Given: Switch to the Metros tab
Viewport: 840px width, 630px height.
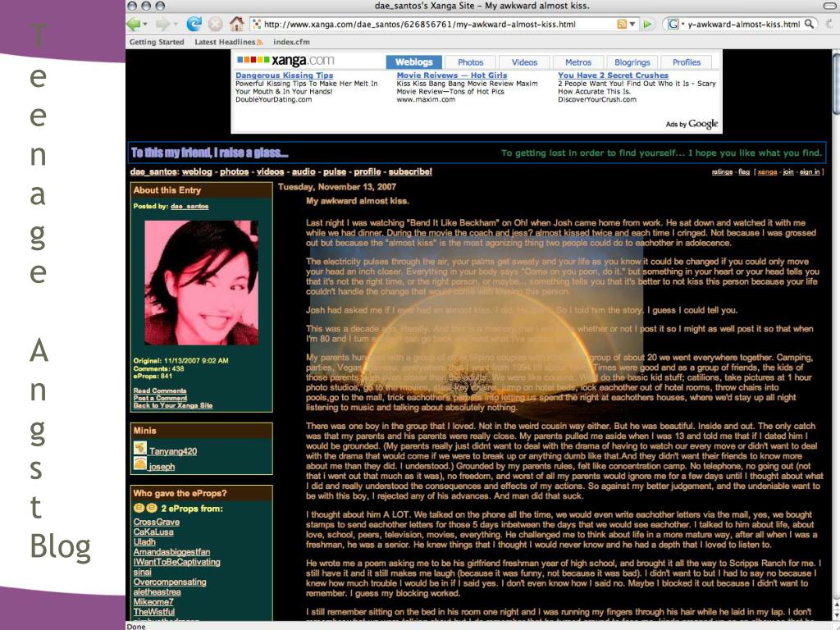Looking at the screenshot, I should [578, 62].
